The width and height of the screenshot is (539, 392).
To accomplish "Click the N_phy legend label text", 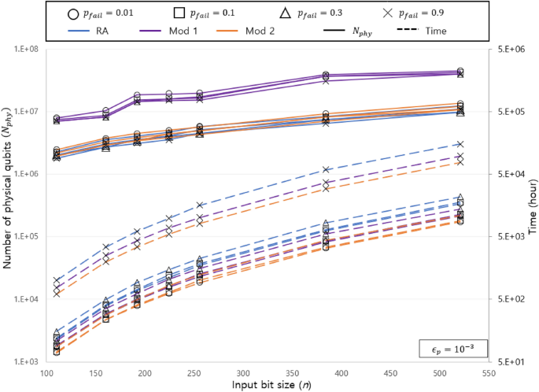I will coord(362,31).
